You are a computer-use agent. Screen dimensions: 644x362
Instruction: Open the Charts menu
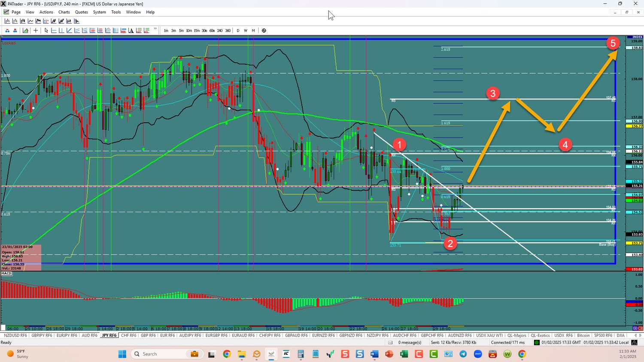coord(64,12)
